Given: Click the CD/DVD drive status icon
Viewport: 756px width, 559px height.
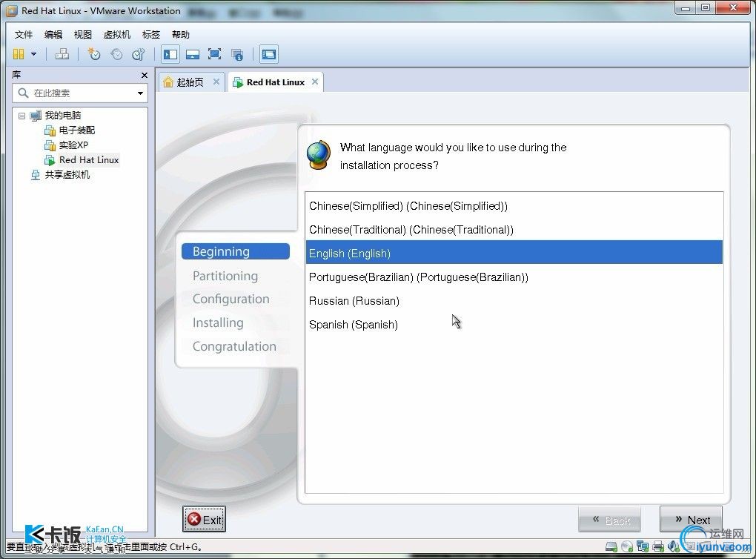Looking at the screenshot, I should (627, 546).
